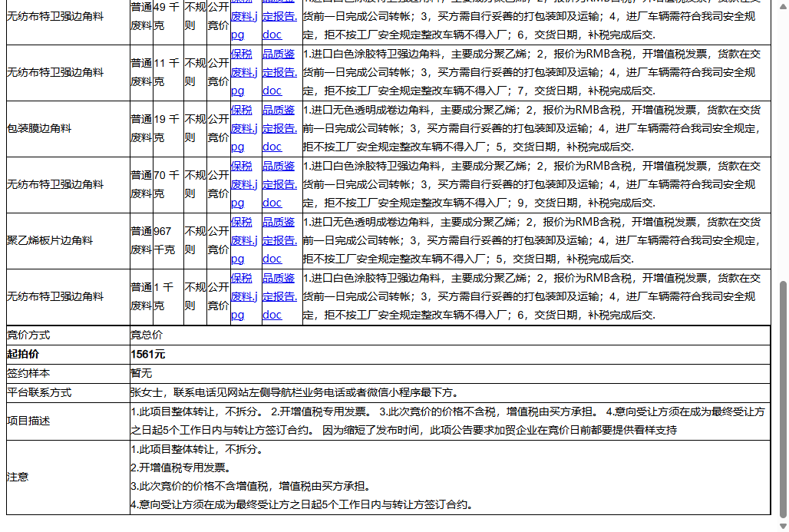The height and width of the screenshot is (532, 789).
Task: Click the 注意 label
Action: [x=18, y=477]
